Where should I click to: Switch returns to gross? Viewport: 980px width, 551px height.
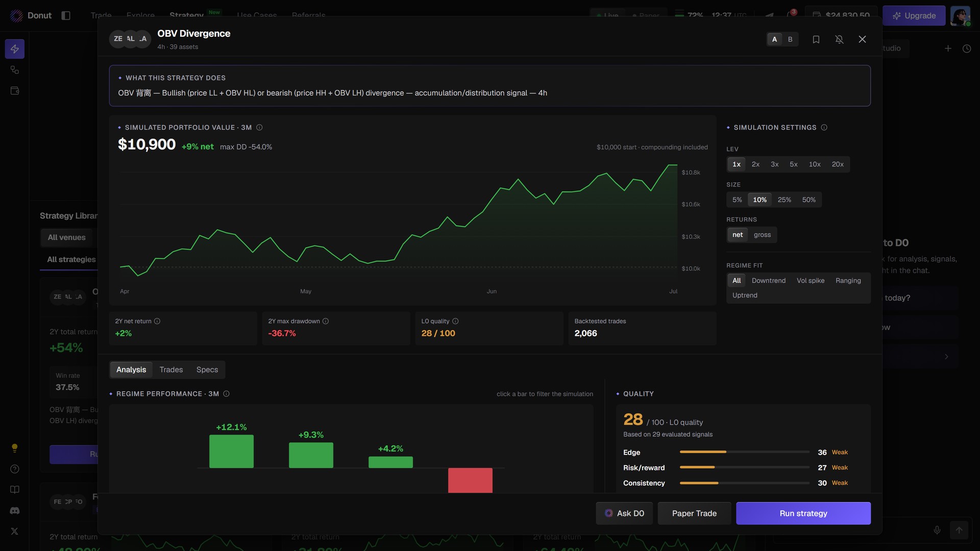coord(762,235)
